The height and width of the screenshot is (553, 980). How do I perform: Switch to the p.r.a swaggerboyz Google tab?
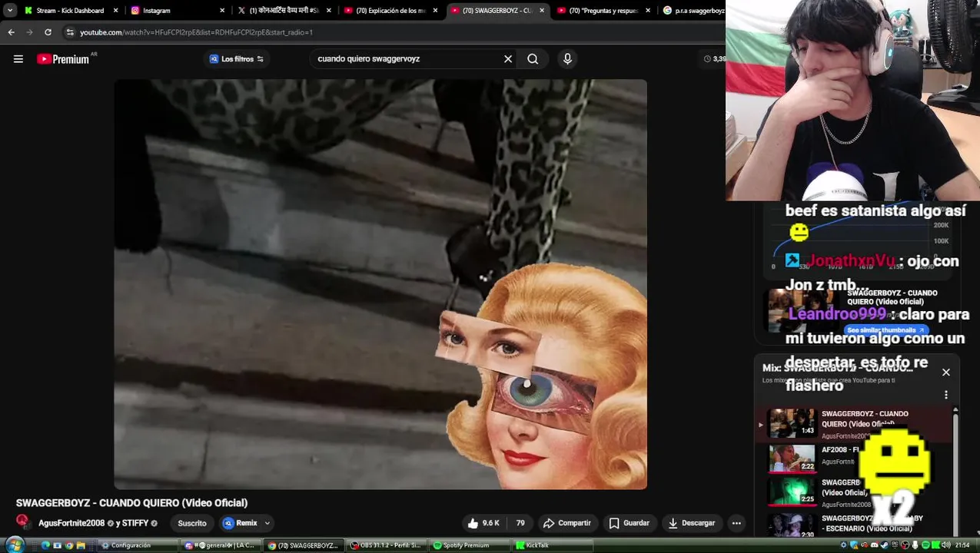(693, 11)
